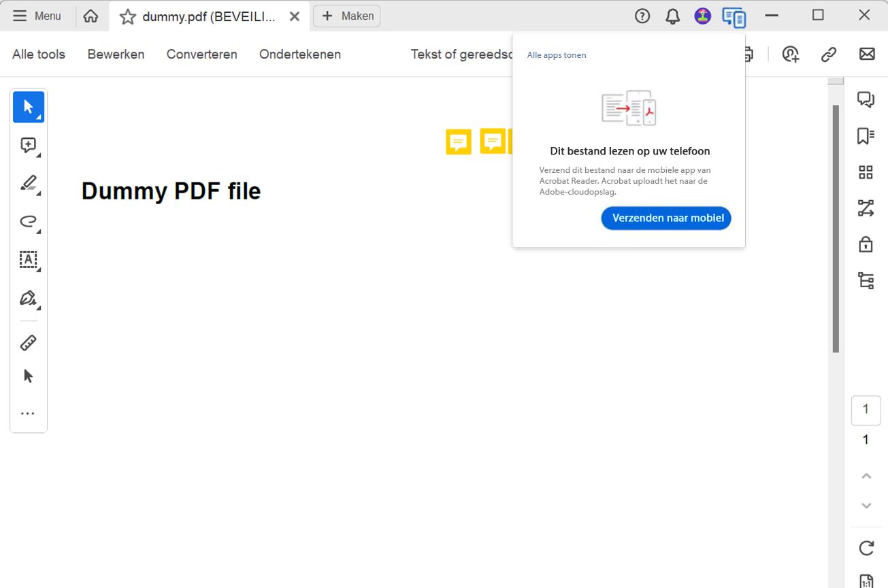
Task: Open the second yellow sticky note annotation
Action: (x=493, y=142)
